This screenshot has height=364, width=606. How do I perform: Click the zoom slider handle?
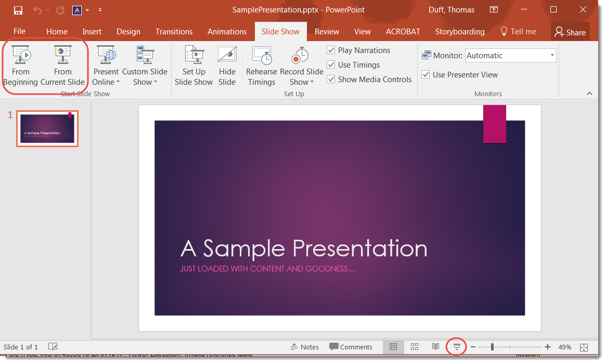(492, 347)
